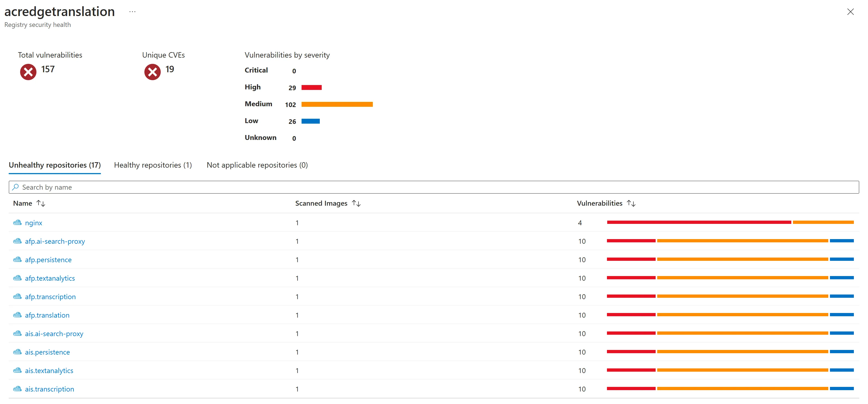The width and height of the screenshot is (868, 404).
Task: Click the repository icon next to nginx
Action: tap(17, 223)
